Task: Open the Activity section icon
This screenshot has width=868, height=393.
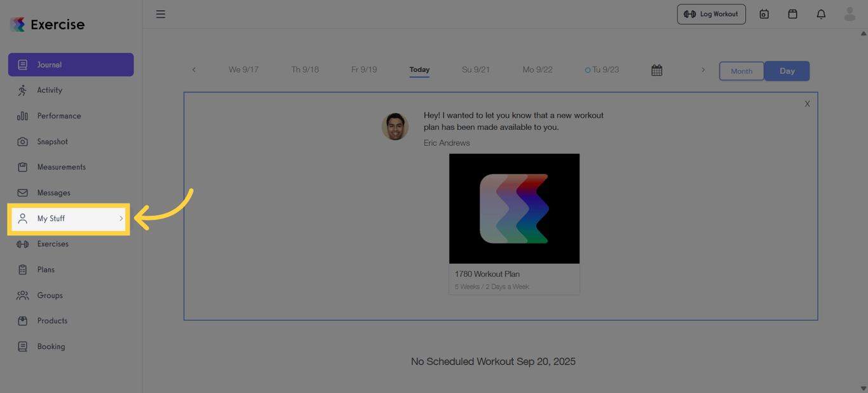Action: point(23,90)
